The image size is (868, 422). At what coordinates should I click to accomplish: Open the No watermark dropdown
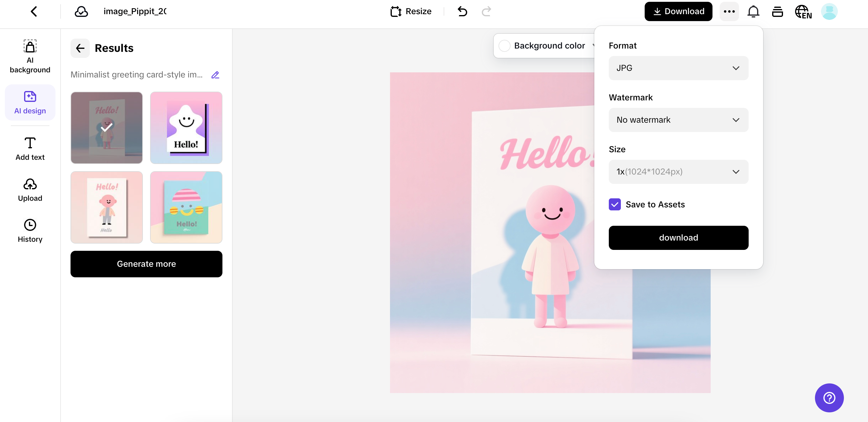click(x=678, y=120)
